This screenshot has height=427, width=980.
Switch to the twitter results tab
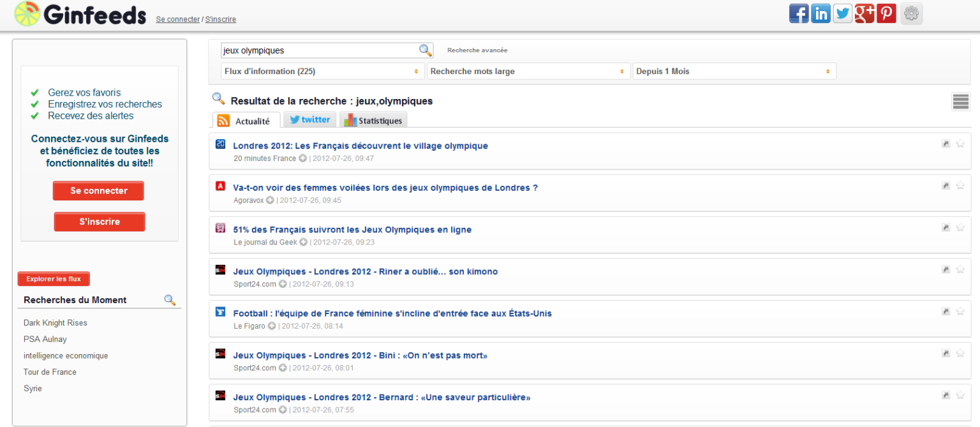coord(309,120)
